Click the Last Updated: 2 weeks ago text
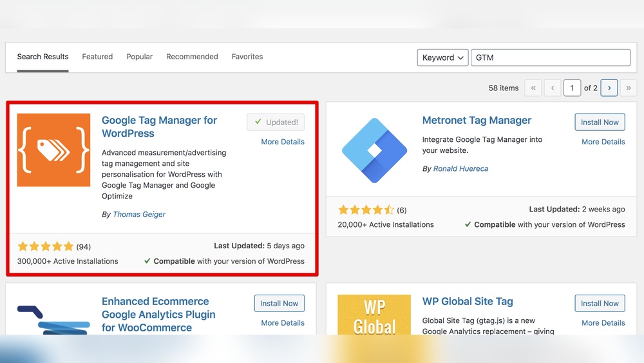Image resolution: width=644 pixels, height=363 pixels. [576, 210]
